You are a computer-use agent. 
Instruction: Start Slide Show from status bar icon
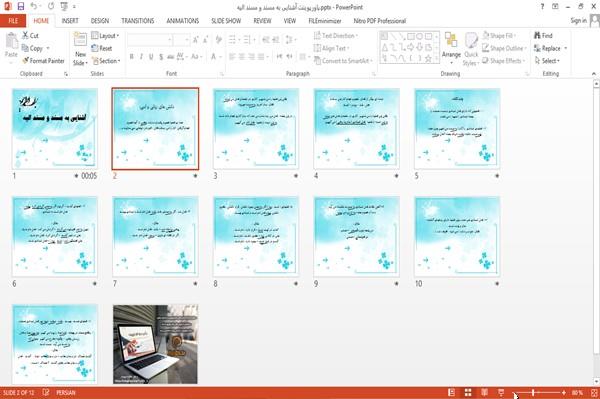click(501, 392)
